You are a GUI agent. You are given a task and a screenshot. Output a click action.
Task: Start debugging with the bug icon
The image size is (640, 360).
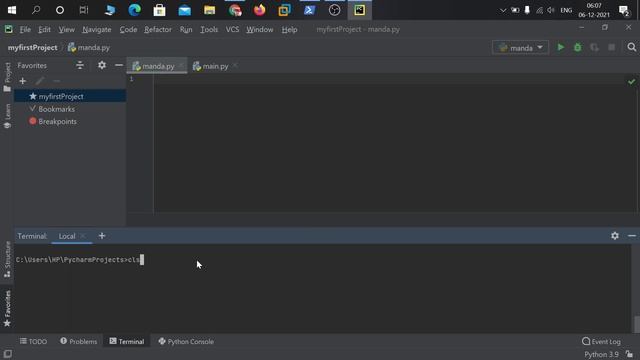[578, 47]
